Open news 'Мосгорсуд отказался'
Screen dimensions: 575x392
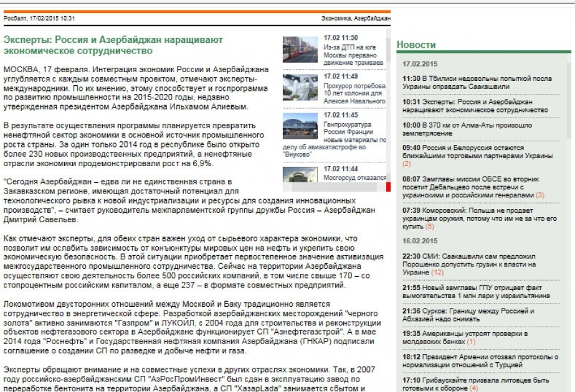(x=354, y=178)
